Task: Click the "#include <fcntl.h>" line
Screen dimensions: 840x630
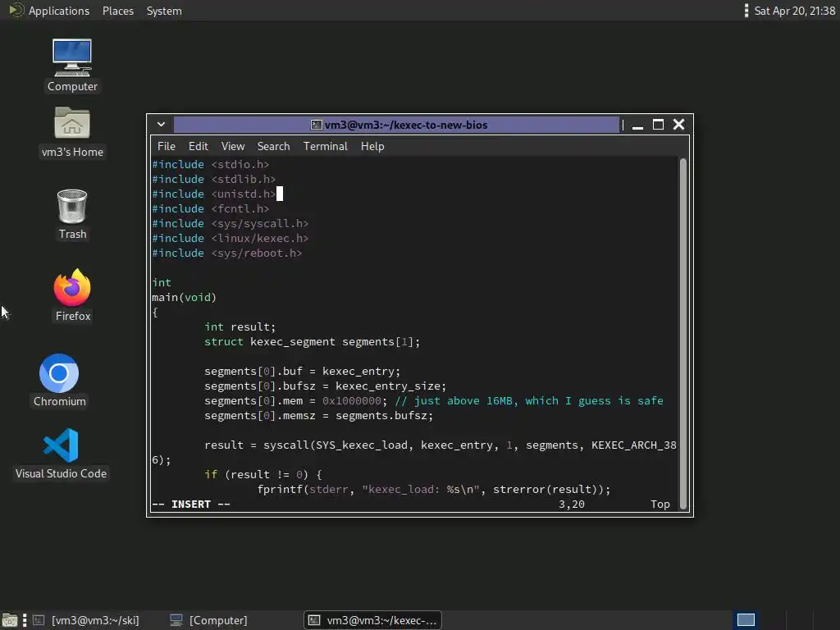Action: [211, 209]
